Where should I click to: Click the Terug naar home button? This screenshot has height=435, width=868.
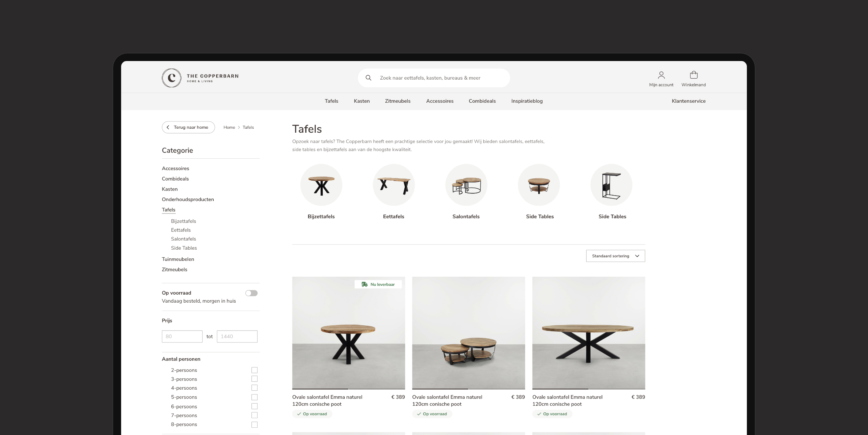click(x=188, y=127)
